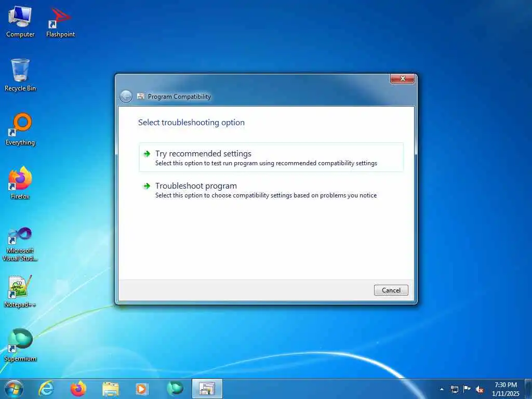The width and height of the screenshot is (532, 399).
Task: Click the Program Compatibility taskbar button
Action: pos(207,389)
